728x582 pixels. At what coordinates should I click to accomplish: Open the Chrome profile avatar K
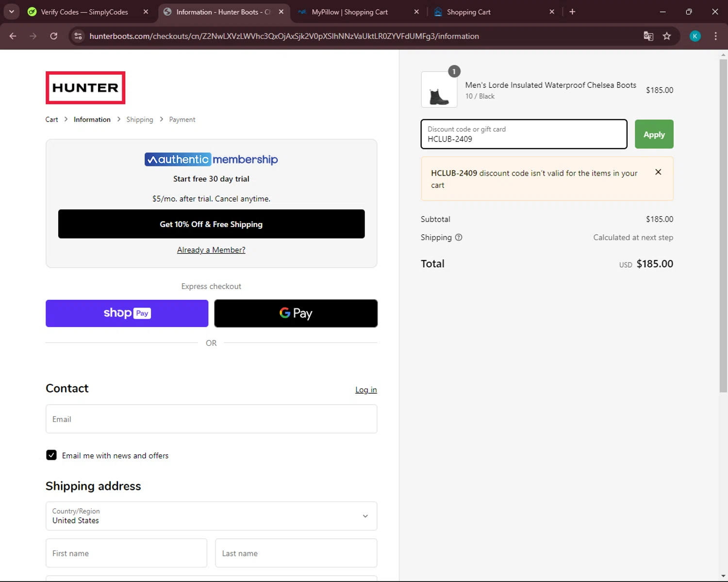[x=695, y=36]
